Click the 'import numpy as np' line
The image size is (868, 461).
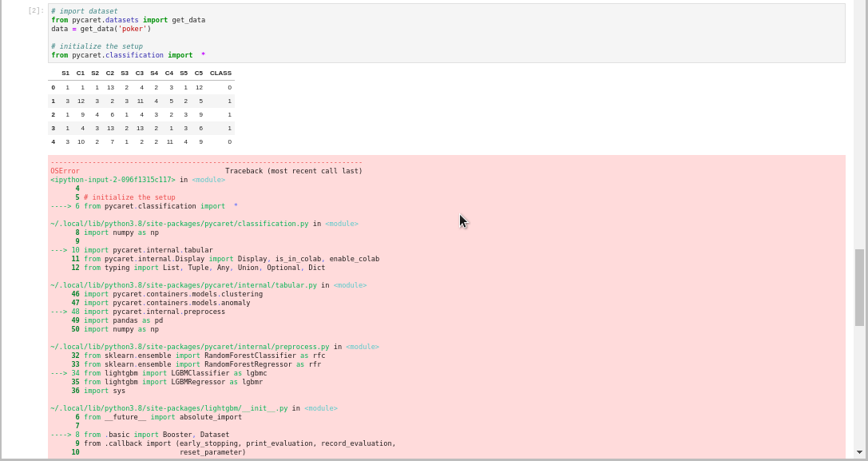point(117,232)
